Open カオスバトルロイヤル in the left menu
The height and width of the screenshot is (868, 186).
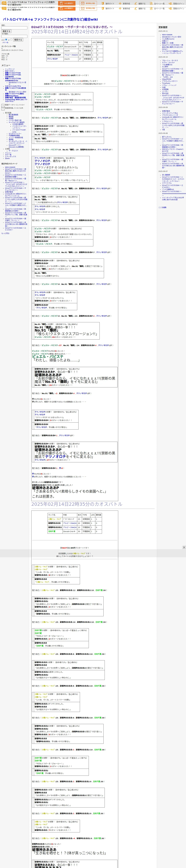click(13, 86)
